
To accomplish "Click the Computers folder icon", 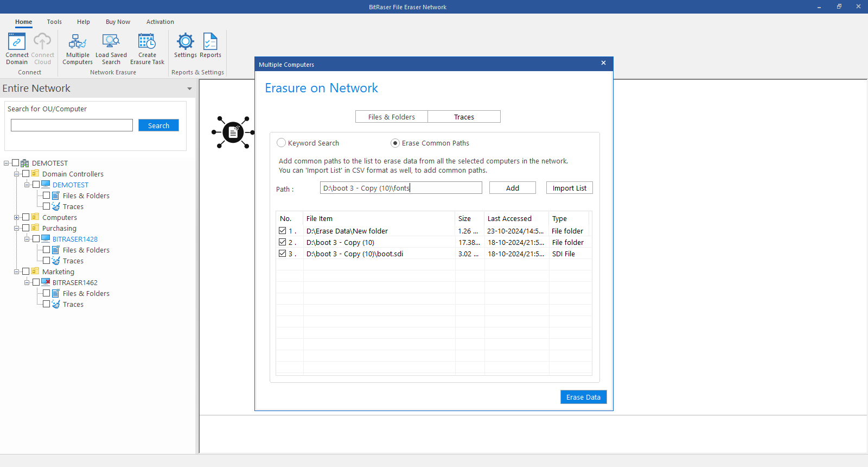I will tap(35, 217).
